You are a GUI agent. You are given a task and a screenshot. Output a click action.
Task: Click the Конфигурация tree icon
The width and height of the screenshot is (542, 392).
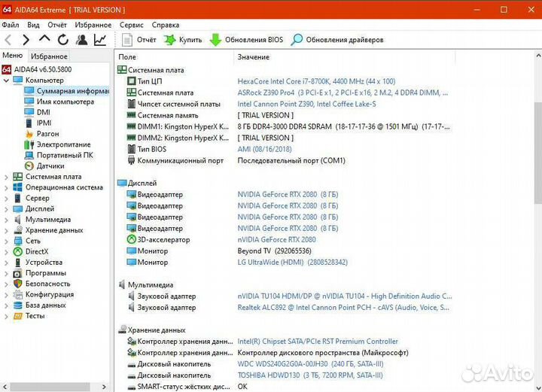[x=17, y=295]
